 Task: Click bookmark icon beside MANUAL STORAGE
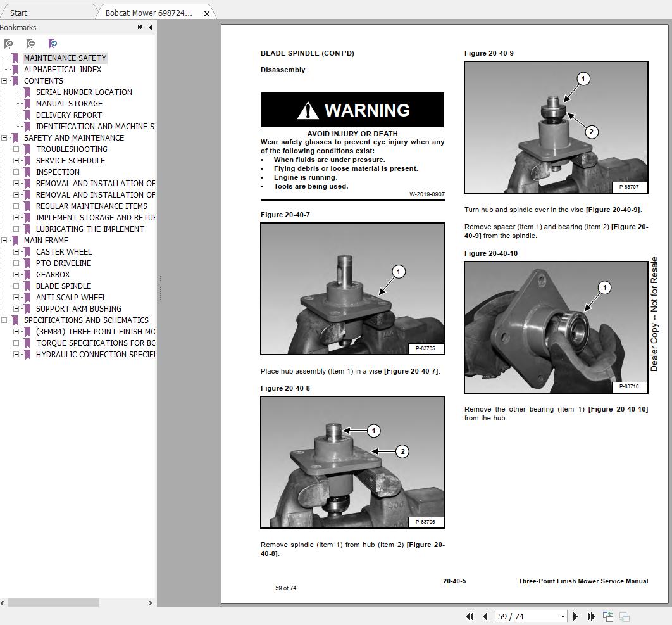(27, 103)
